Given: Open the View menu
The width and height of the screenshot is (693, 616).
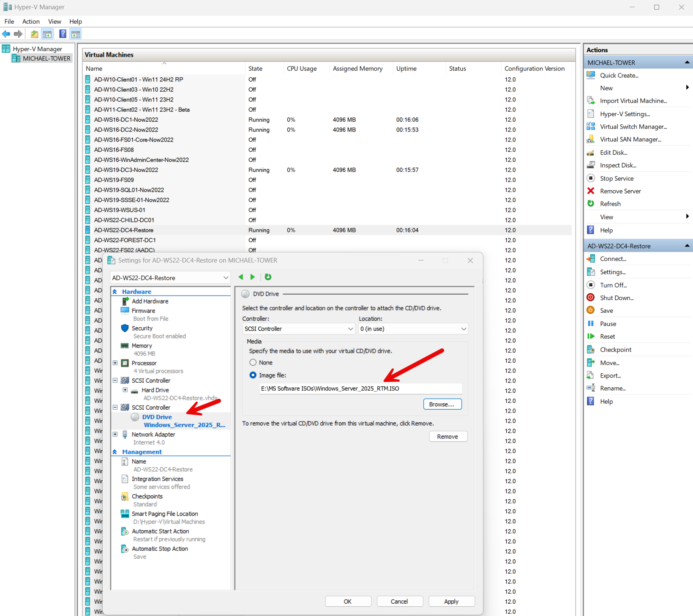Looking at the screenshot, I should click(55, 22).
